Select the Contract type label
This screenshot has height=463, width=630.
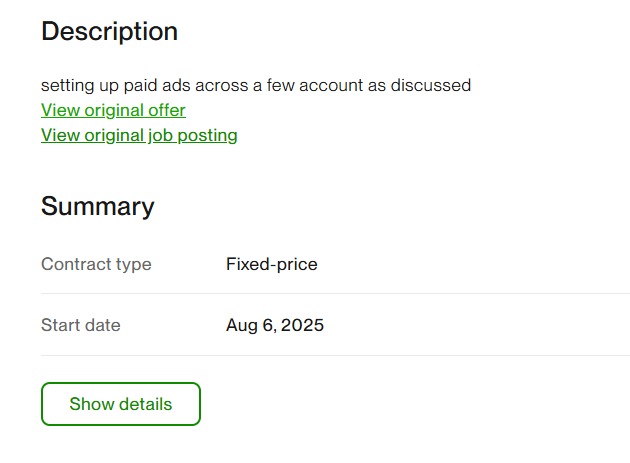[x=96, y=264]
